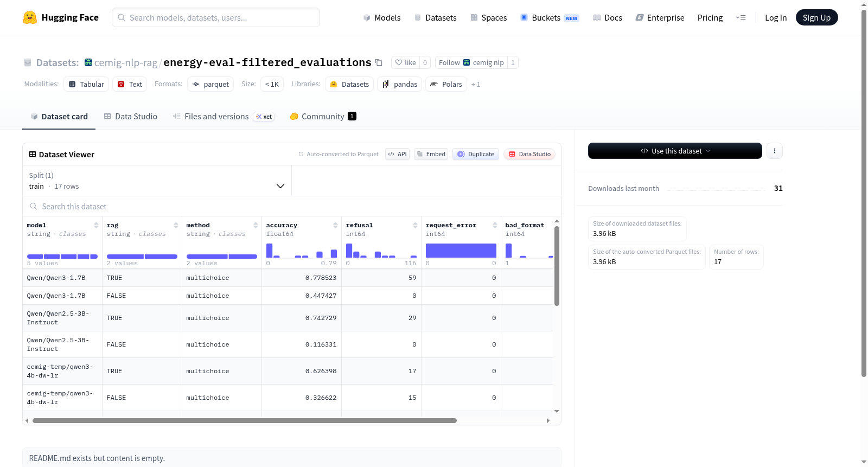
Task: Open the Pricing page
Action: click(710, 17)
